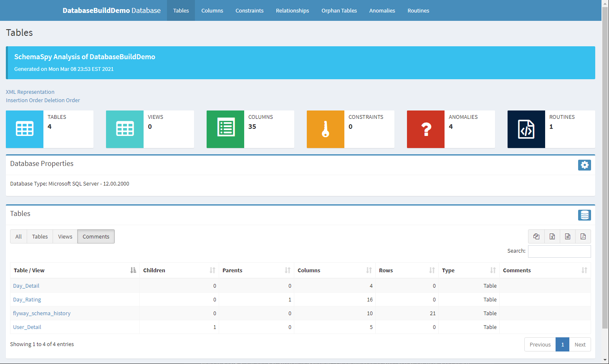Click the Rows value 21 for flyway_schema_history

pos(432,313)
